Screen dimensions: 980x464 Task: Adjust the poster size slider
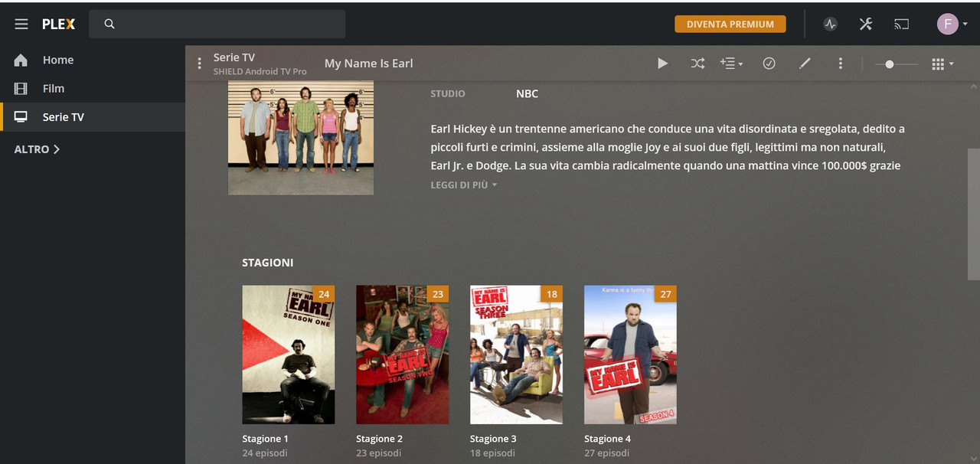tap(897, 64)
